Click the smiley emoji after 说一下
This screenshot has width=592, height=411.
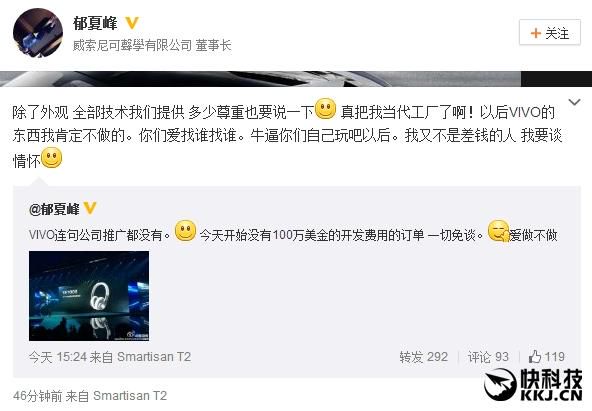(x=325, y=109)
